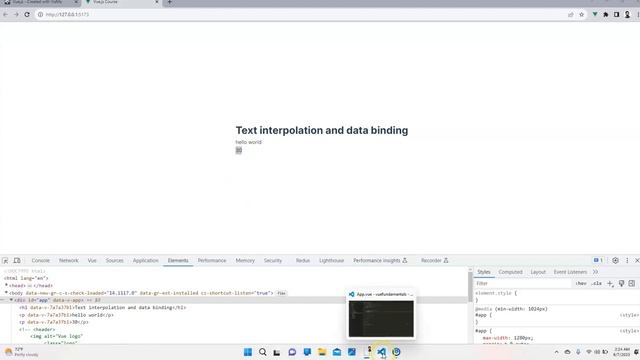Switch to Layout tab in styles pane
This screenshot has width=640, height=360.
tap(538, 272)
